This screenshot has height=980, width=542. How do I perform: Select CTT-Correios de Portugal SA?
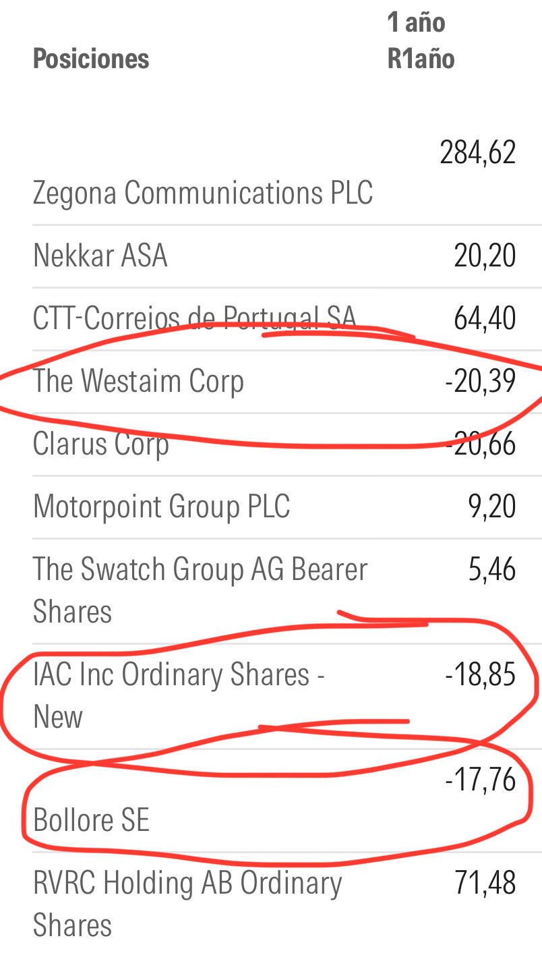(x=194, y=318)
